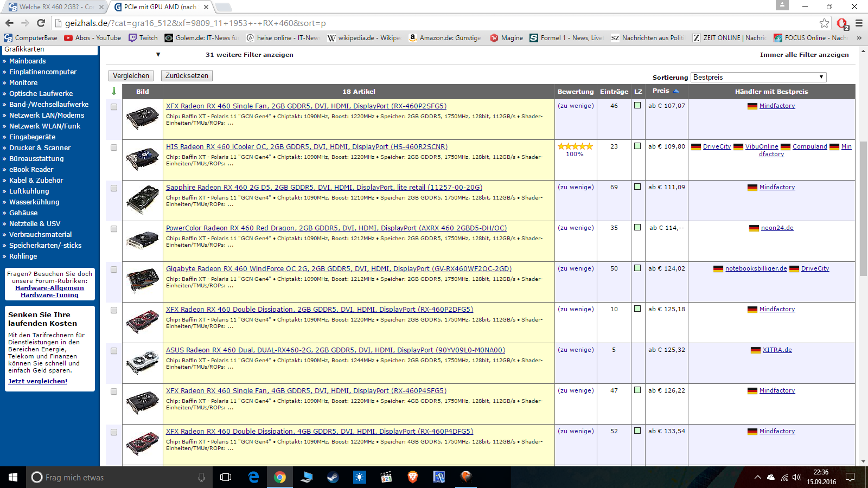Open the volume control in the system tray

tap(796, 478)
